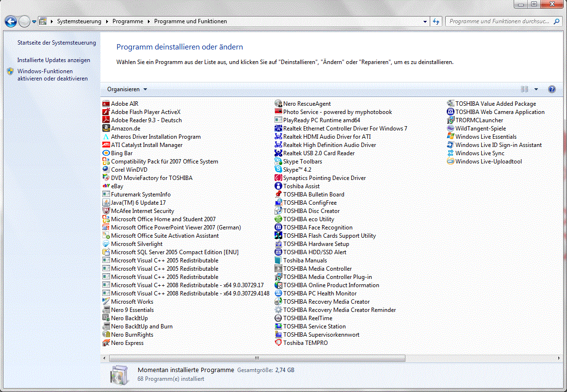Expand the arrow after Programme breadcrumb

pyautogui.click(x=148, y=22)
